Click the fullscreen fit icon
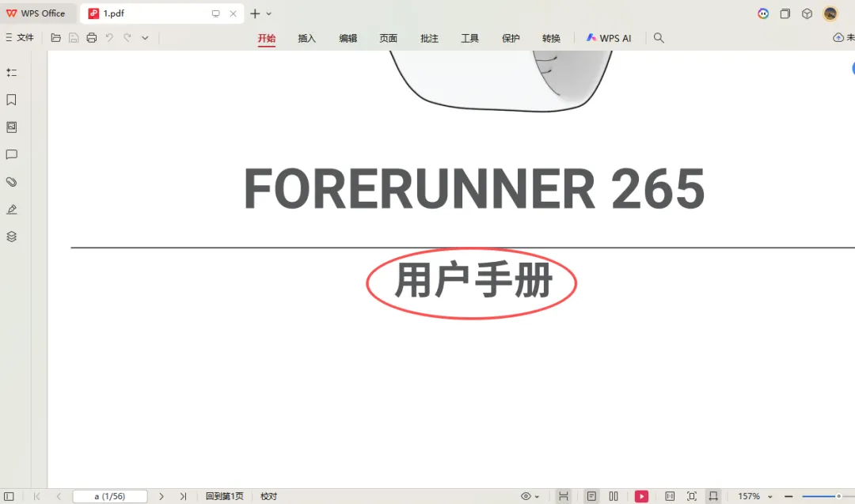Image resolution: width=855 pixels, height=504 pixels. [x=691, y=496]
